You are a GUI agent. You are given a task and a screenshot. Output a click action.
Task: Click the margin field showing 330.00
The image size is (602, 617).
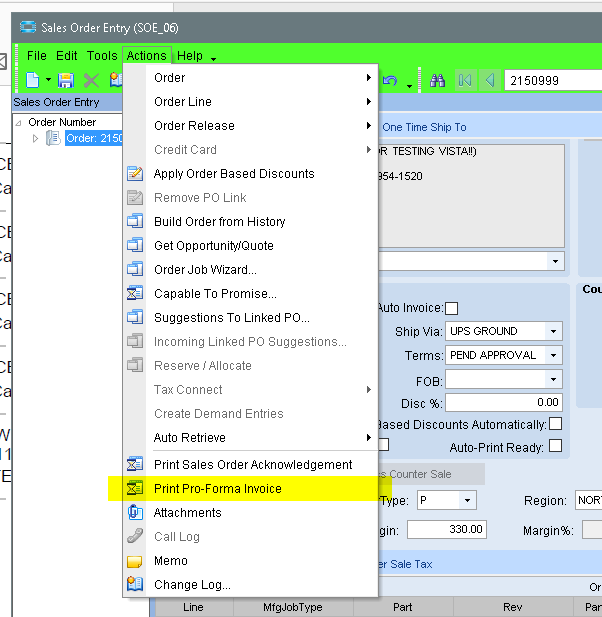[x=447, y=529]
